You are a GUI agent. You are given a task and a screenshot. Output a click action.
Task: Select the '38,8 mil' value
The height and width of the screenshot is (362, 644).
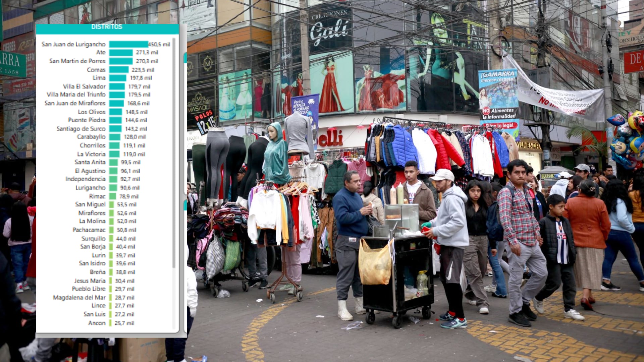coord(126,272)
